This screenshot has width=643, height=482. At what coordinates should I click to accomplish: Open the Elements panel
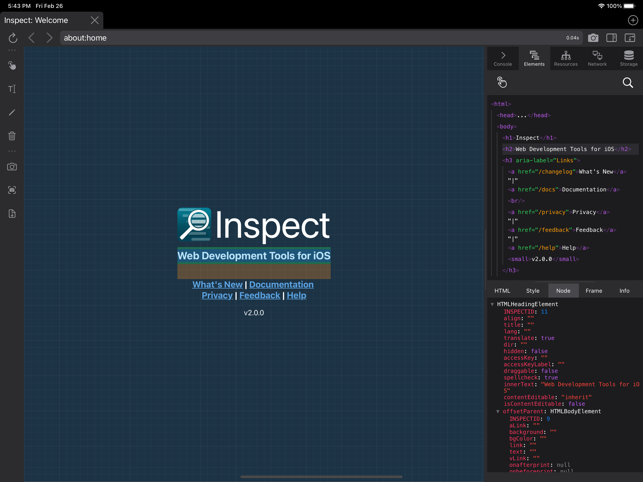(534, 58)
